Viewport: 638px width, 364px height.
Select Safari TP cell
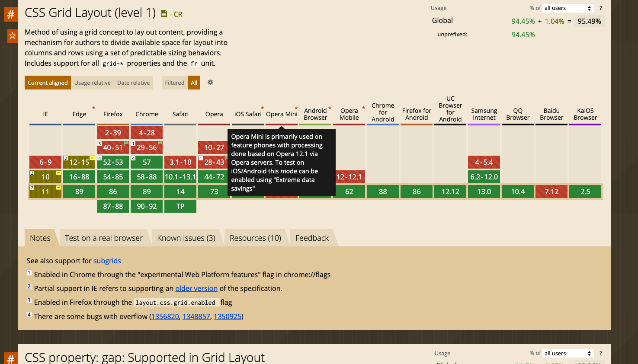180,206
